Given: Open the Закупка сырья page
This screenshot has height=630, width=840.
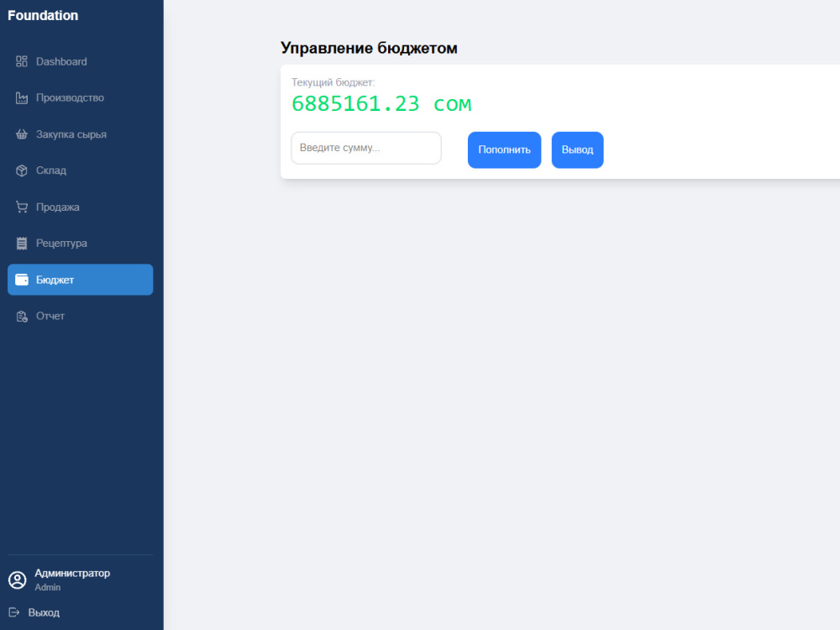Looking at the screenshot, I should click(81, 134).
